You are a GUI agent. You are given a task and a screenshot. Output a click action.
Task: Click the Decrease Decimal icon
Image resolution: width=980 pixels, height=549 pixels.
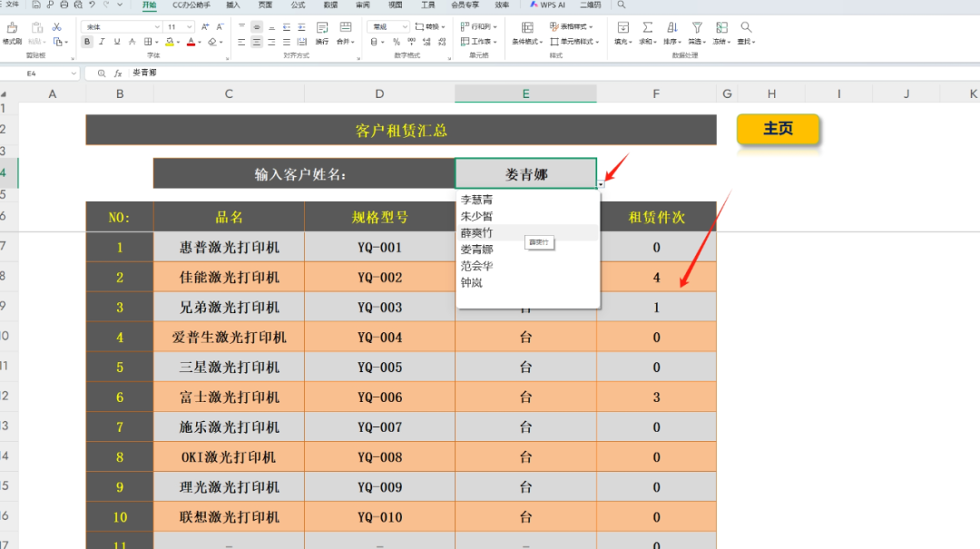(442, 42)
